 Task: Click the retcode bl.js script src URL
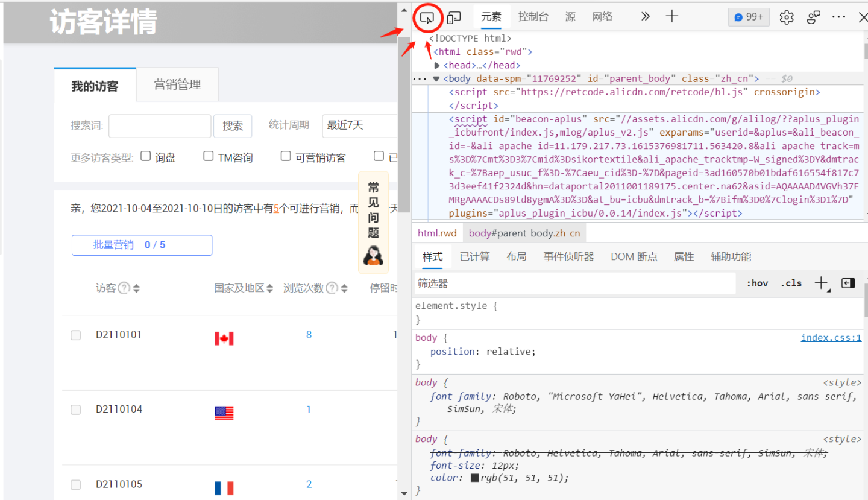coord(634,92)
